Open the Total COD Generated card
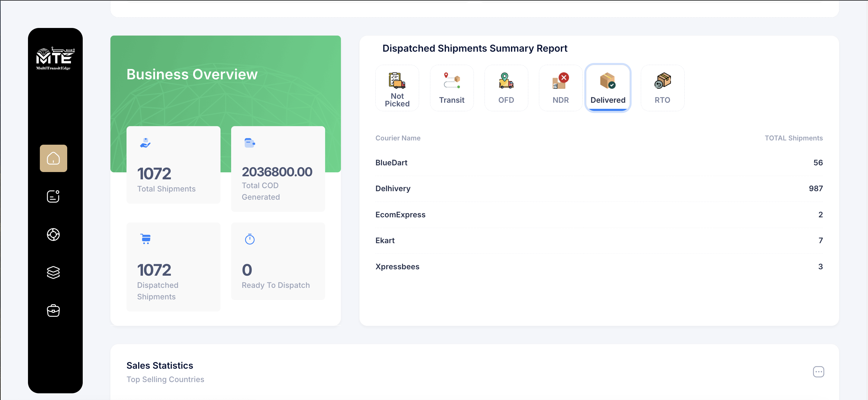 point(278,169)
